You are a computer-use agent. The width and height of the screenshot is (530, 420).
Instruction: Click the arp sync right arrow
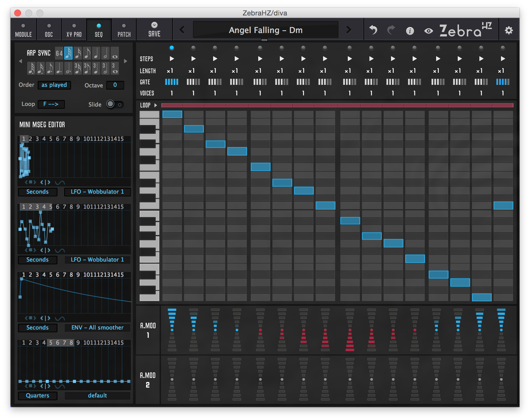point(126,61)
